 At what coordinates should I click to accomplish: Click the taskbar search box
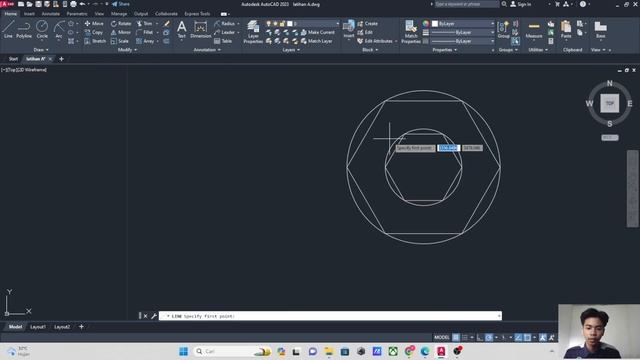[231, 351]
